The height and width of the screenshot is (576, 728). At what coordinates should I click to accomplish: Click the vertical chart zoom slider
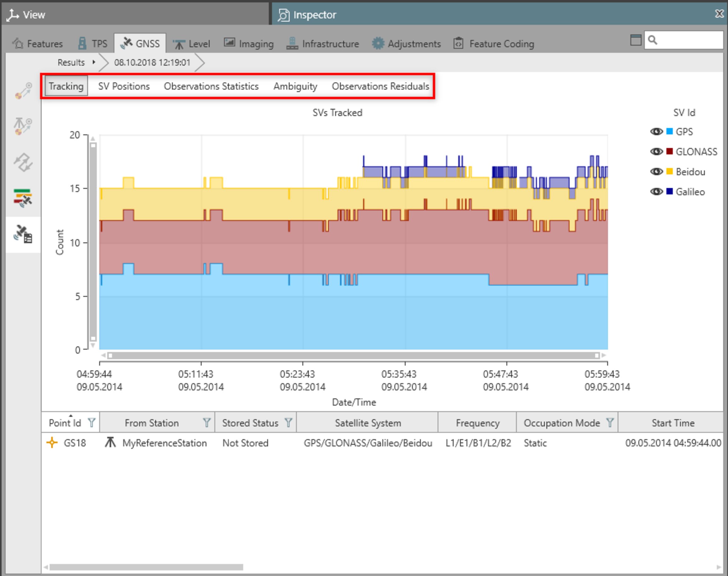click(93, 242)
